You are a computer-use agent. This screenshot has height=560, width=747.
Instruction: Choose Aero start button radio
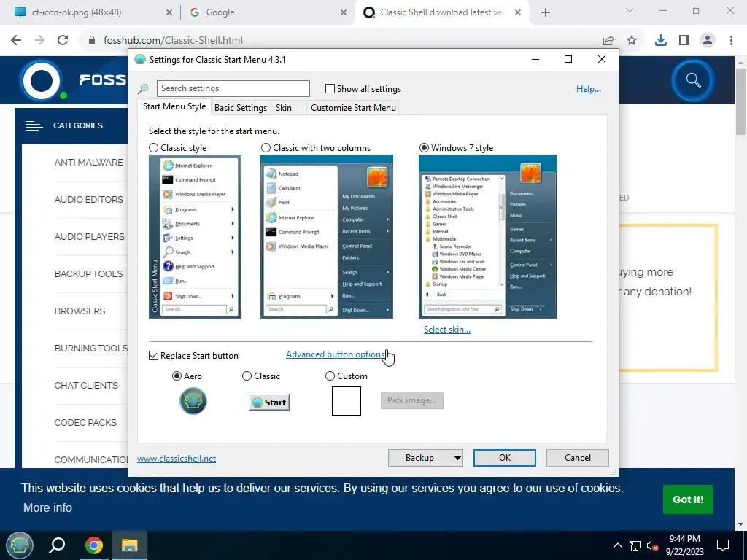point(177,376)
